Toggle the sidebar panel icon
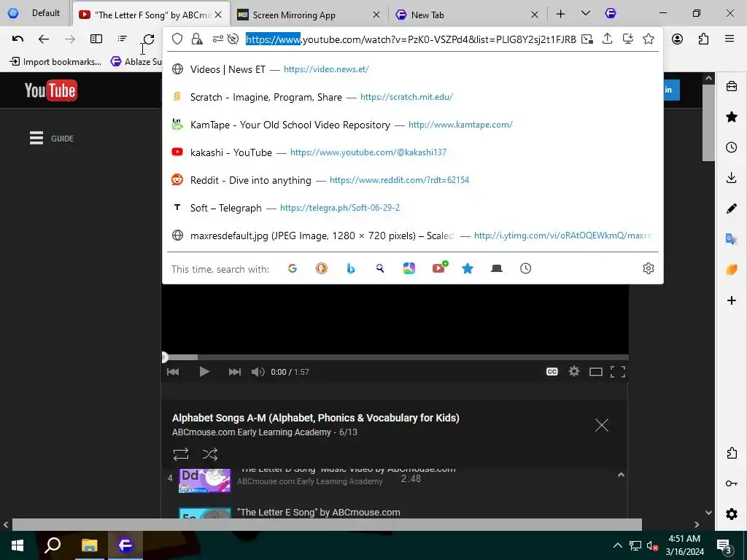 [96, 39]
